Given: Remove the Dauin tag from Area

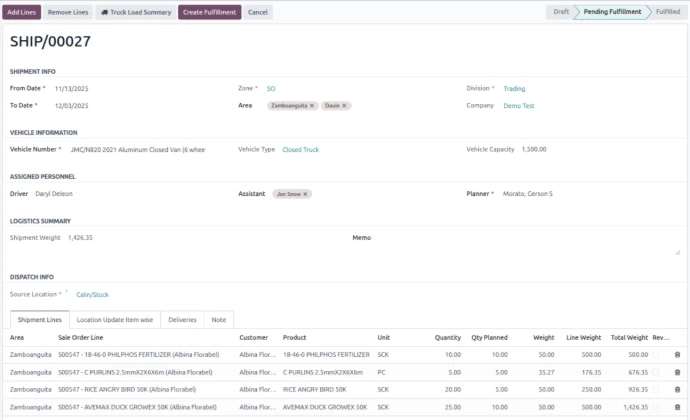Looking at the screenshot, I should click(344, 105).
